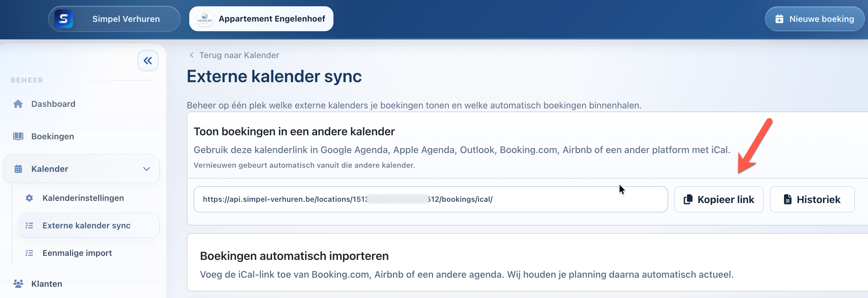Image resolution: width=868 pixels, height=298 pixels.
Task: Click the Kalender calendar icon in sidebar
Action: 18,169
